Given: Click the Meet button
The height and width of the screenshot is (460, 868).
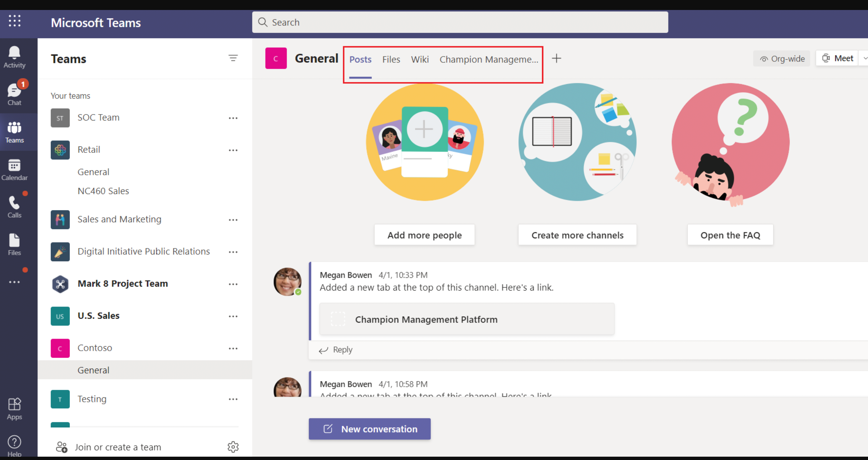Looking at the screenshot, I should (837, 58).
